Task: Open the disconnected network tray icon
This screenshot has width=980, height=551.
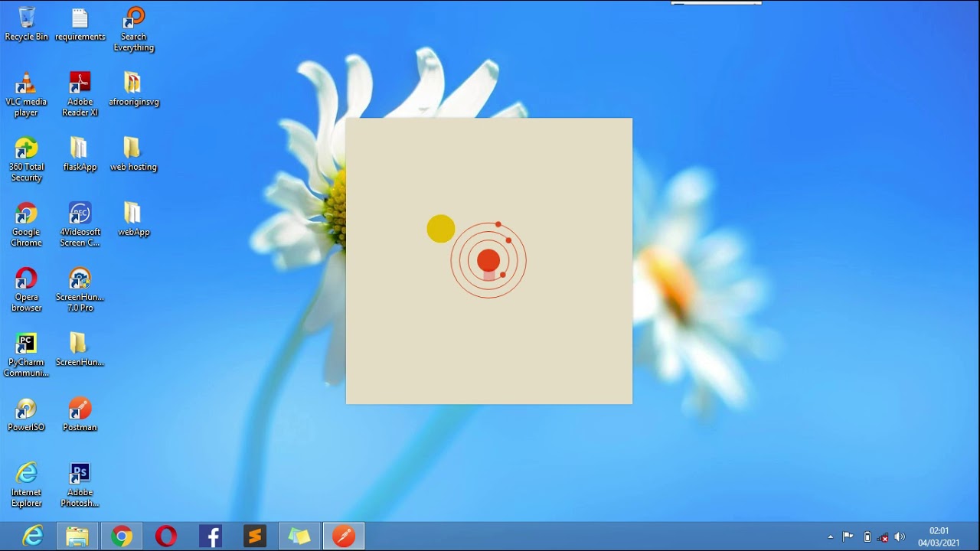Action: 884,537
